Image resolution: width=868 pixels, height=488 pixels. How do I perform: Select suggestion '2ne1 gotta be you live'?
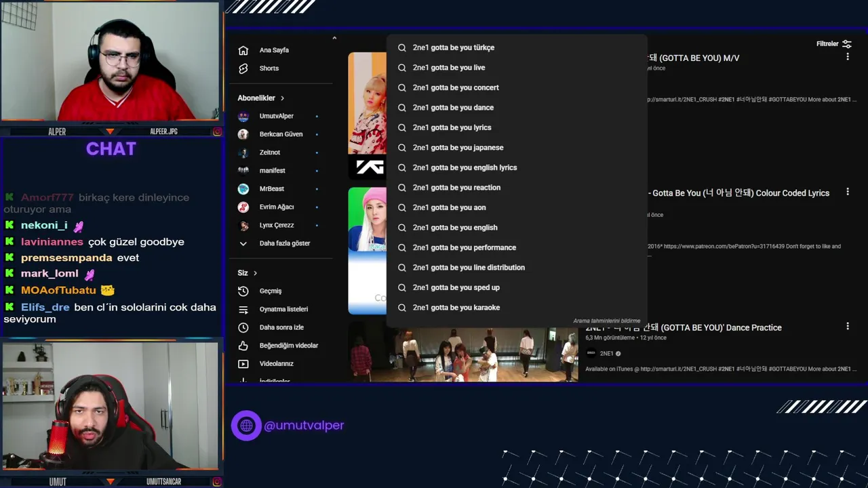[x=517, y=68]
